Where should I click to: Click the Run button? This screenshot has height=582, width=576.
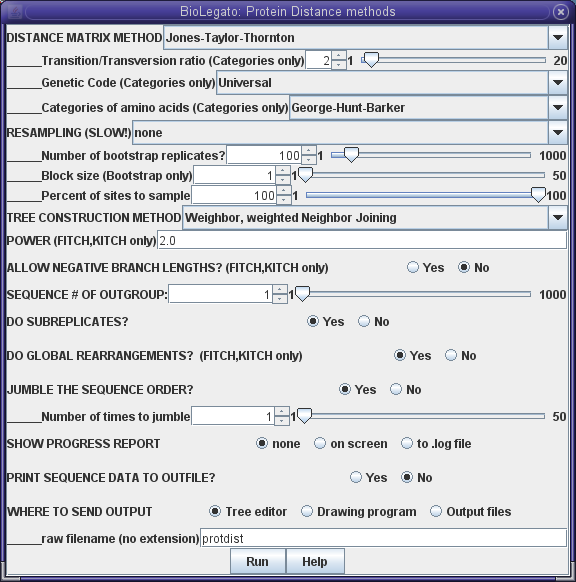258,562
